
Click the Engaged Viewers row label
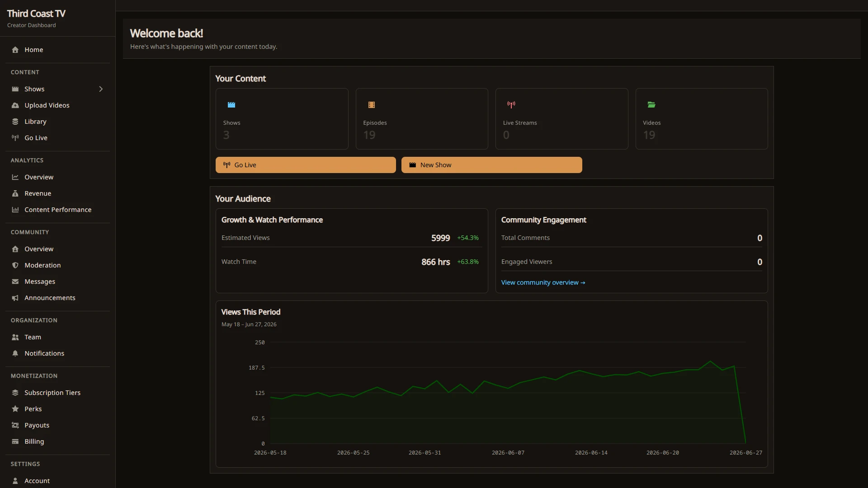[x=527, y=262]
